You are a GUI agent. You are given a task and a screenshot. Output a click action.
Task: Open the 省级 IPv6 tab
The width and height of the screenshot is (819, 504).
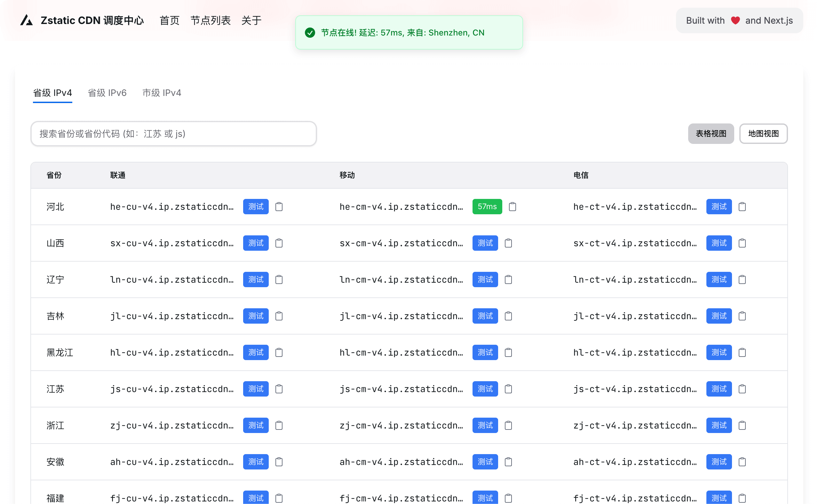coord(107,93)
